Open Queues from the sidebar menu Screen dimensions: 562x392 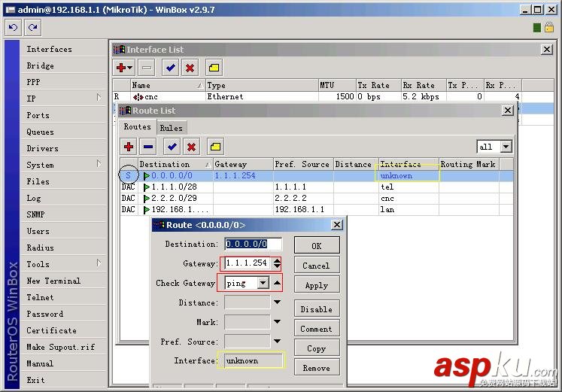point(63,132)
